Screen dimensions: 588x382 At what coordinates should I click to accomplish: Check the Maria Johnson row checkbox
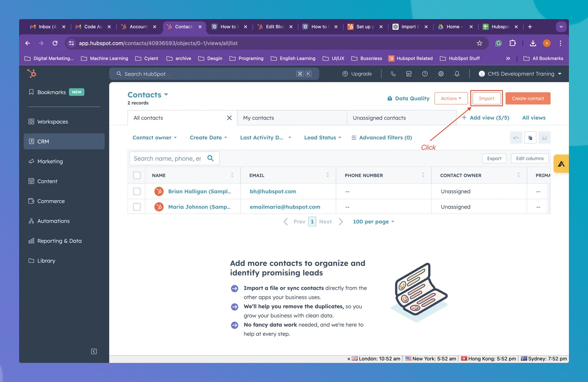pos(137,207)
